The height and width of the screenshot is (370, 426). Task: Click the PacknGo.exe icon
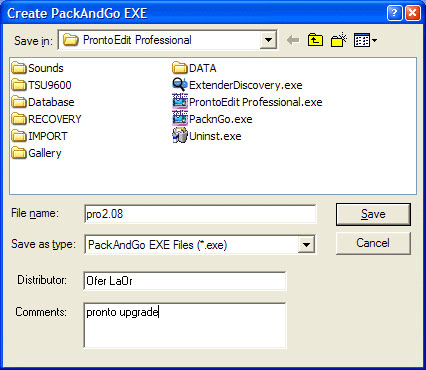pyautogui.click(x=180, y=118)
